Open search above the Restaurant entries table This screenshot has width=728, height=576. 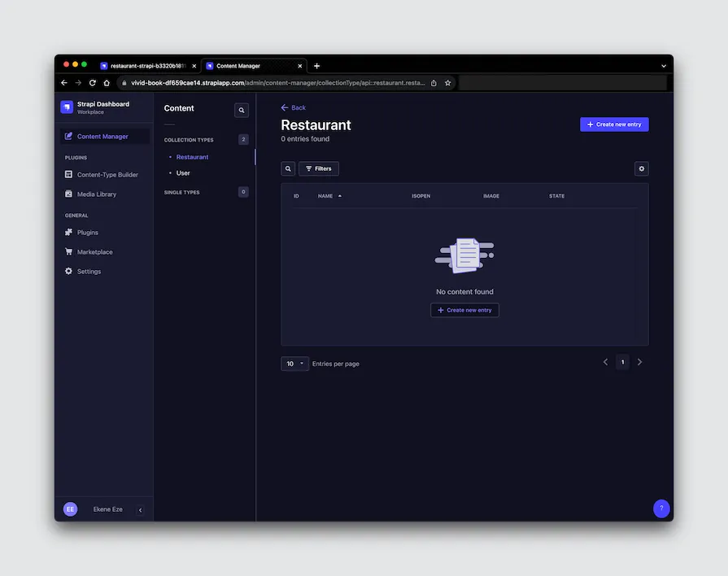click(x=288, y=168)
